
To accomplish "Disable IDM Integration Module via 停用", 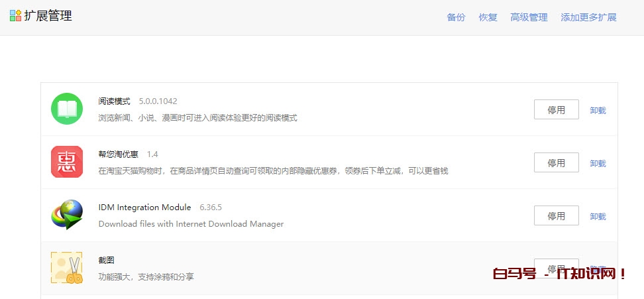I will click(x=556, y=216).
